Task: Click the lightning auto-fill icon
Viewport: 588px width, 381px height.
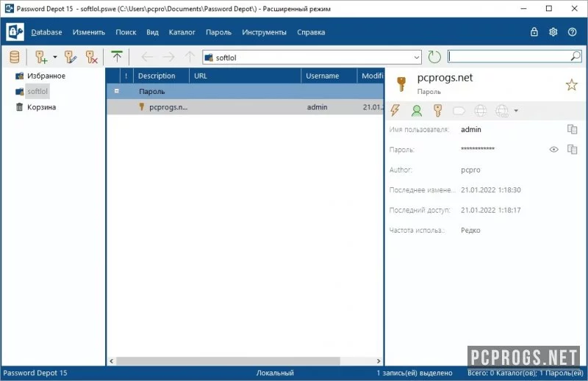Action: coord(395,111)
